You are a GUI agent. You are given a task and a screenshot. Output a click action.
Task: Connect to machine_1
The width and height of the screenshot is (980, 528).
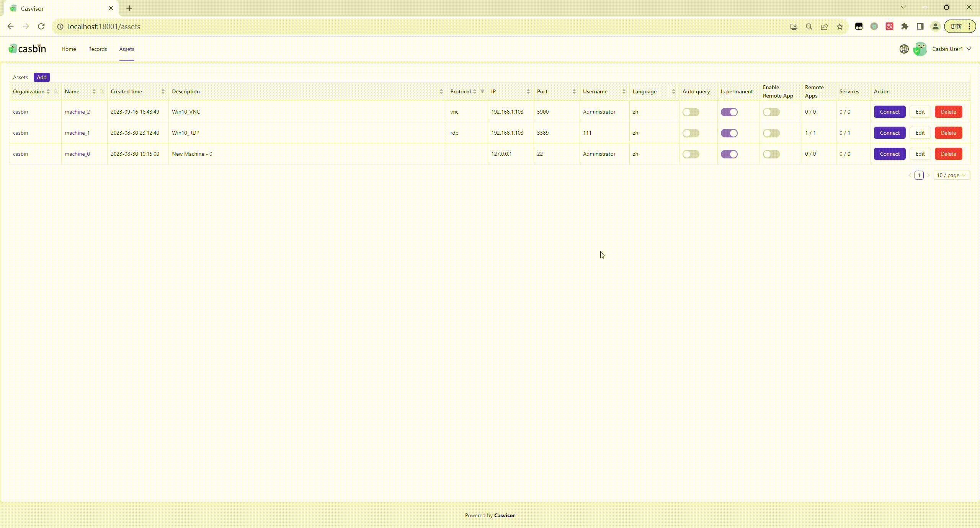click(889, 133)
